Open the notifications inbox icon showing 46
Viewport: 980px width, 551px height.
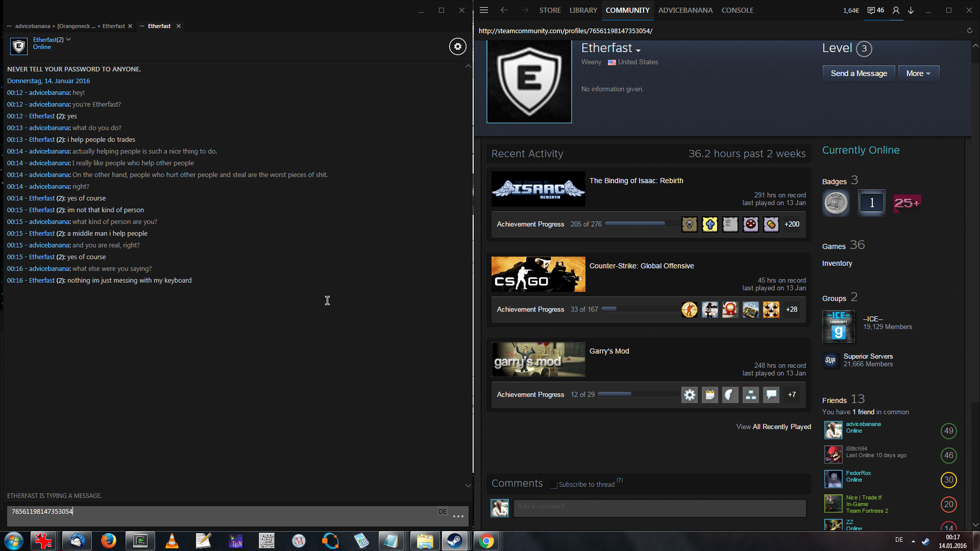click(x=875, y=10)
